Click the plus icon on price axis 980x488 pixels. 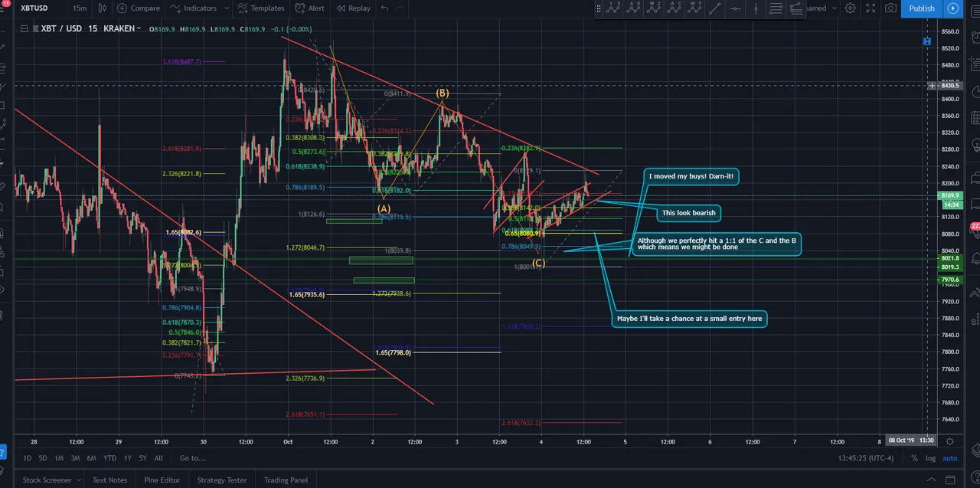click(x=932, y=86)
